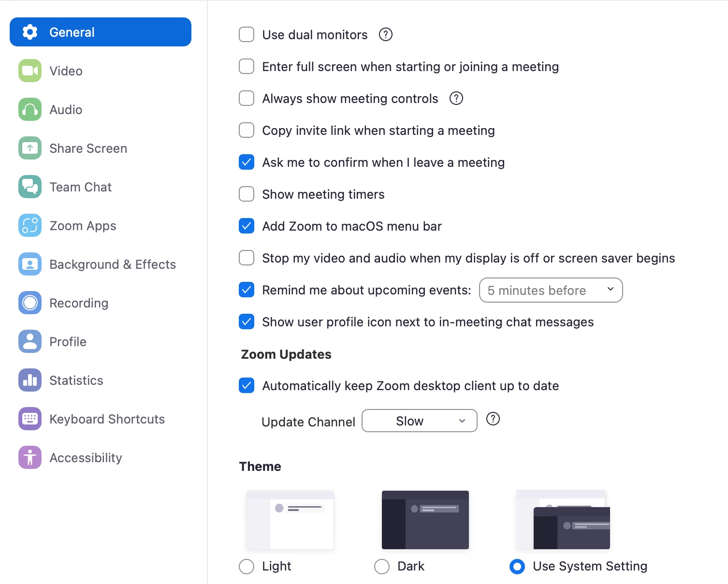
Task: Enable Copy invite link when starting meeting
Action: coord(247,130)
